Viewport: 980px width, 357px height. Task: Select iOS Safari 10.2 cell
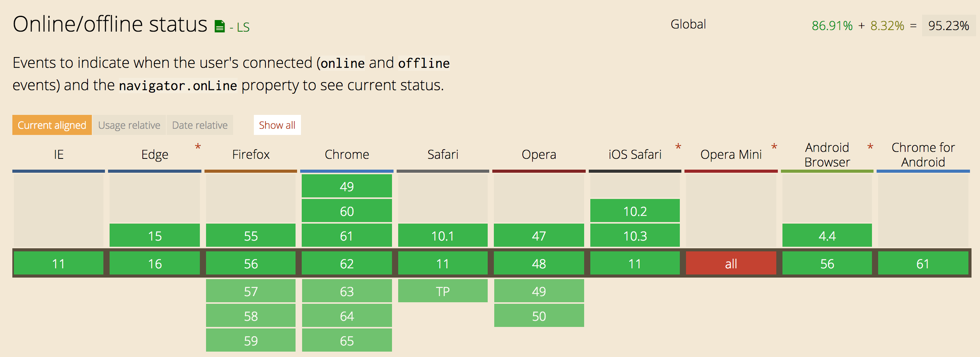point(635,211)
